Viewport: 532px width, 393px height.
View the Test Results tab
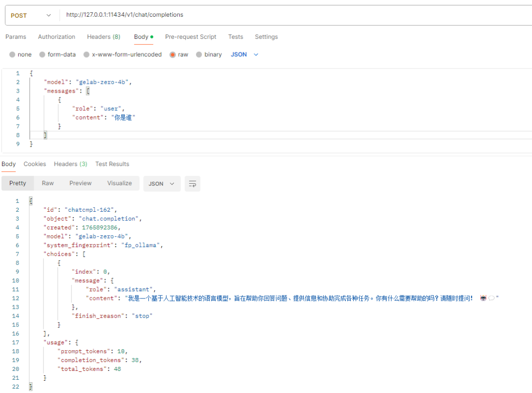click(112, 164)
